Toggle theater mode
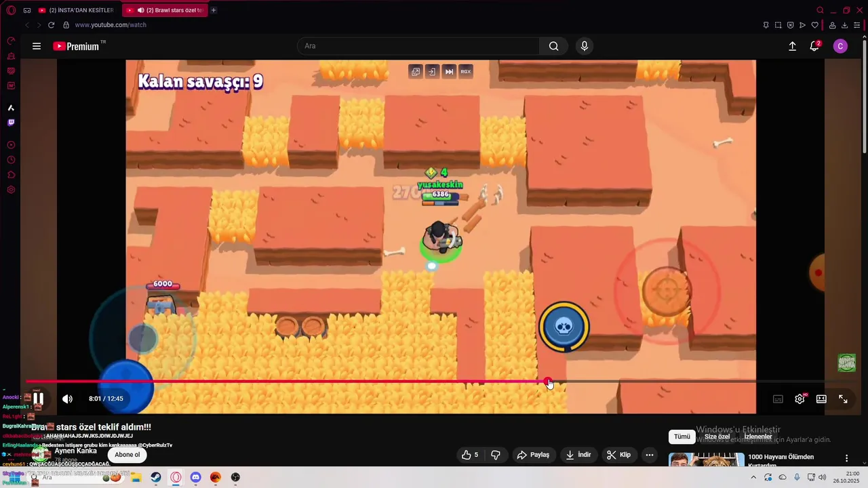The width and height of the screenshot is (868, 488). (x=821, y=399)
